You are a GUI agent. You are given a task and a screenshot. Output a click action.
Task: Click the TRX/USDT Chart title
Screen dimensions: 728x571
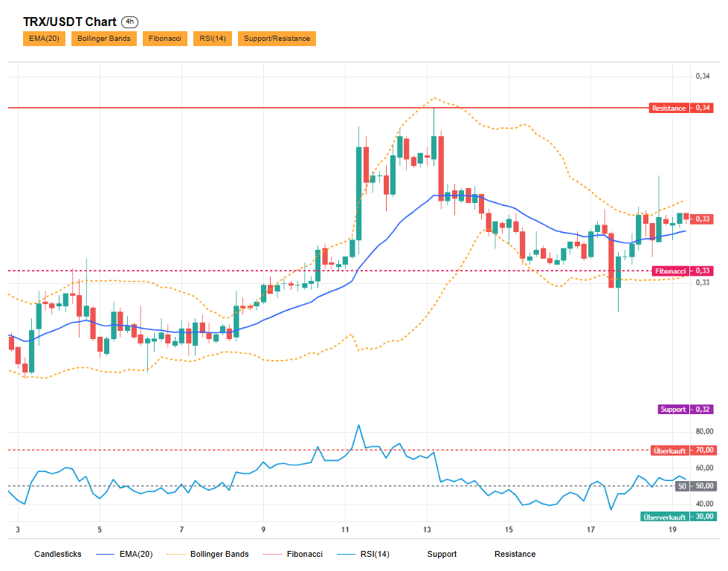point(70,22)
